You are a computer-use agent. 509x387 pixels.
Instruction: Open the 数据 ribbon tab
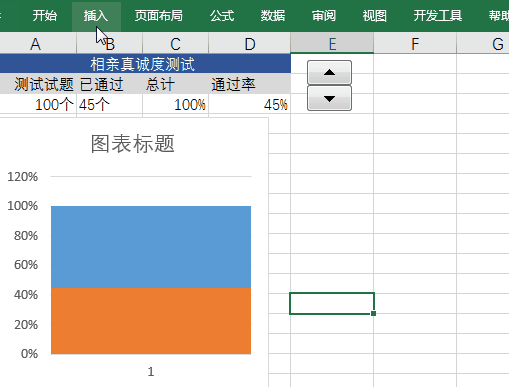(273, 16)
